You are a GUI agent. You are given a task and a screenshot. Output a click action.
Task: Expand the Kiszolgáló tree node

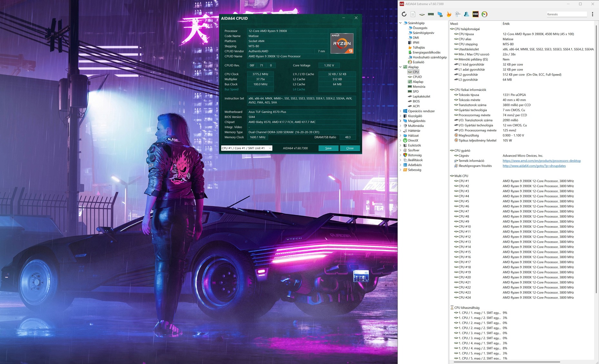(401, 116)
